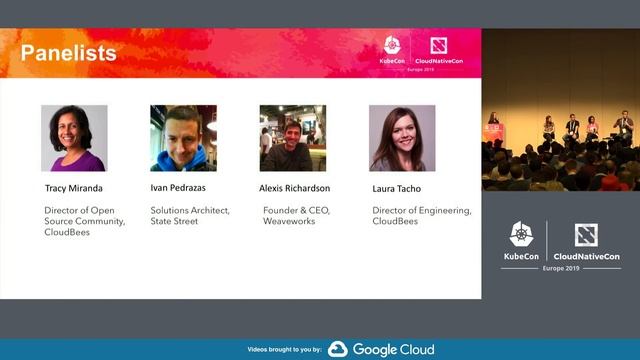The width and height of the screenshot is (640, 360).
Task: Click the name 'Laura Tacho'
Action: [396, 189]
